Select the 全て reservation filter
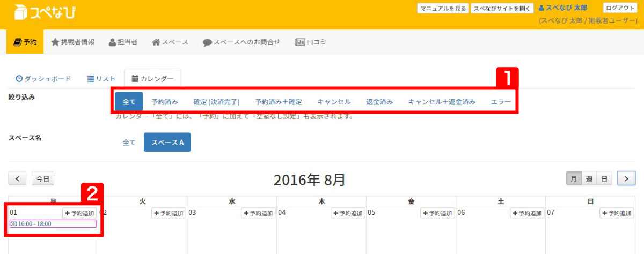Image resolution: width=644 pixels, height=254 pixels. point(129,102)
